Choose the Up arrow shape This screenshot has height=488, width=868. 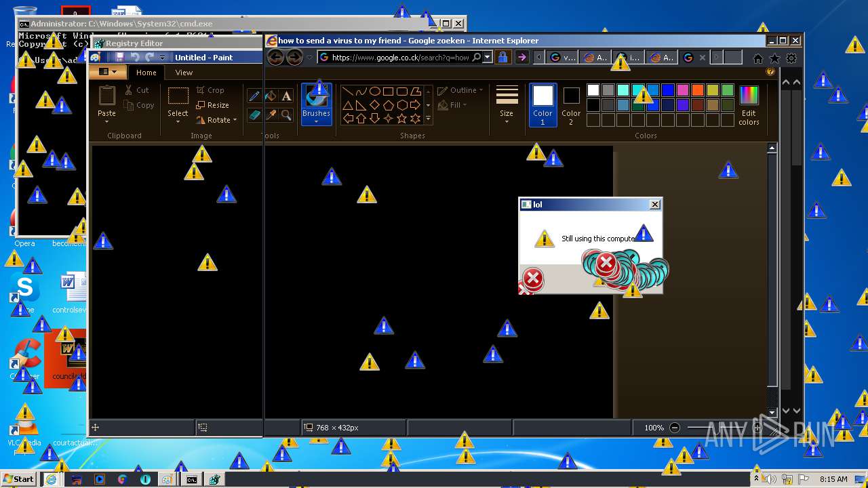point(361,119)
